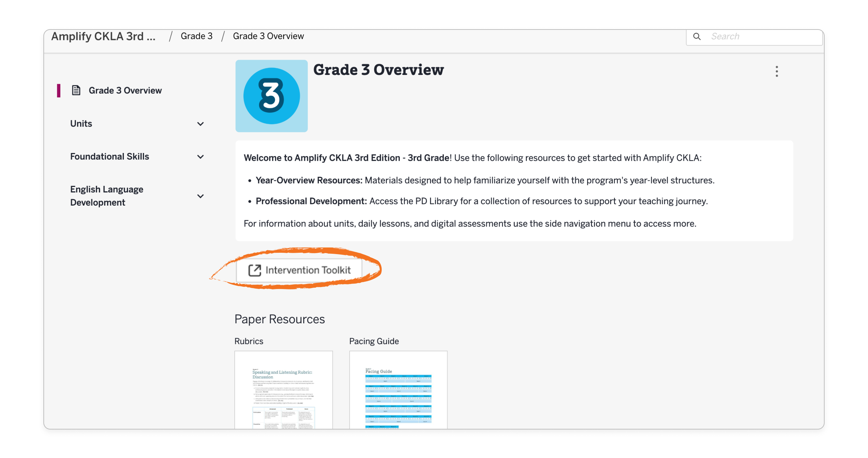The image size is (868, 458).
Task: Open the Units sidebar item
Action: coord(81,123)
